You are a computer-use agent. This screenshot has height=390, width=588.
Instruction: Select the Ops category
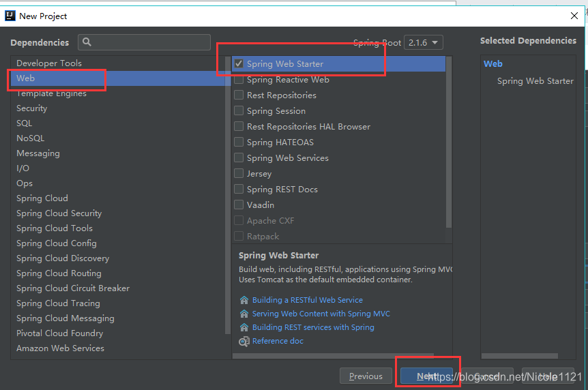pos(118,183)
